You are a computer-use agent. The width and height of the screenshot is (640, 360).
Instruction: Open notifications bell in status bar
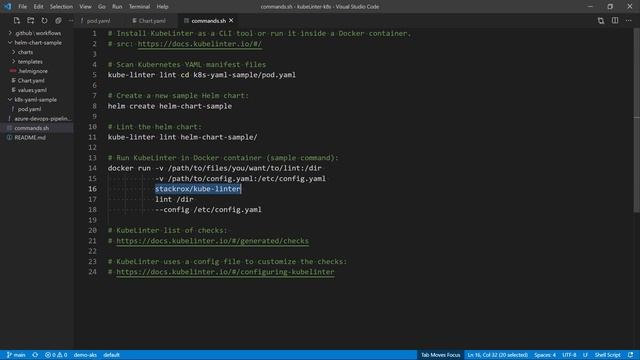[x=631, y=355]
